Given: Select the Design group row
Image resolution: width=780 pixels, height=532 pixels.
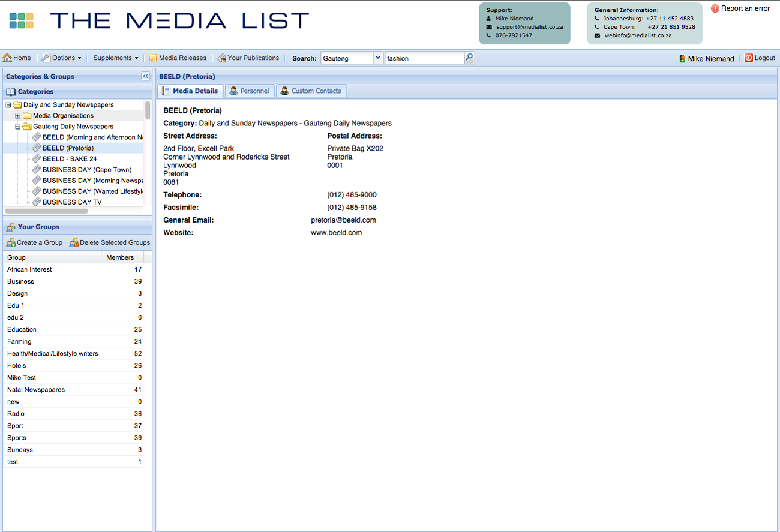Looking at the screenshot, I should pos(73,293).
